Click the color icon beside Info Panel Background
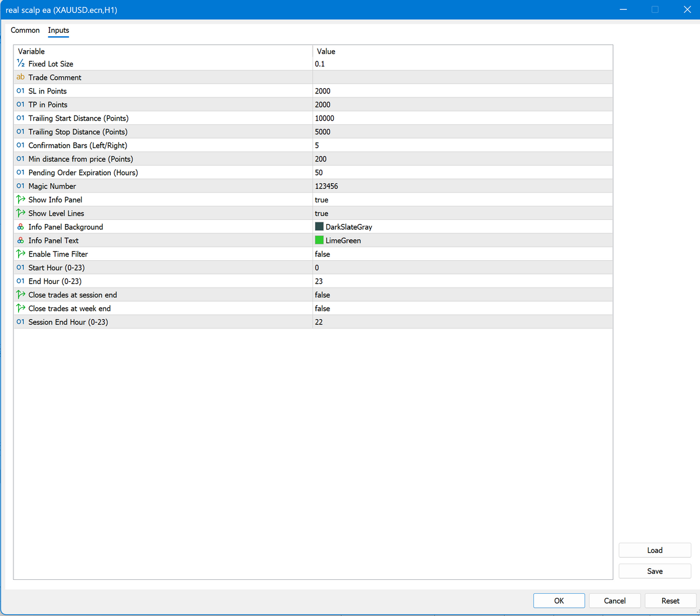This screenshot has width=700, height=616. coord(20,227)
